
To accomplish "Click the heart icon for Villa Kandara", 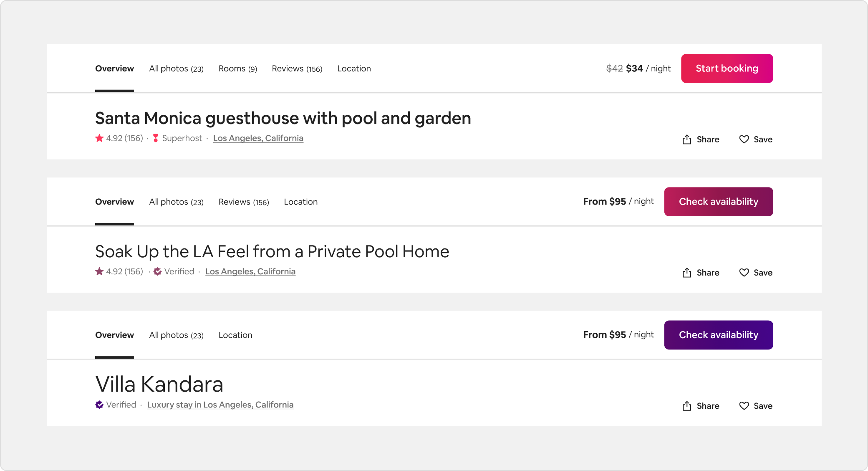I will point(744,406).
